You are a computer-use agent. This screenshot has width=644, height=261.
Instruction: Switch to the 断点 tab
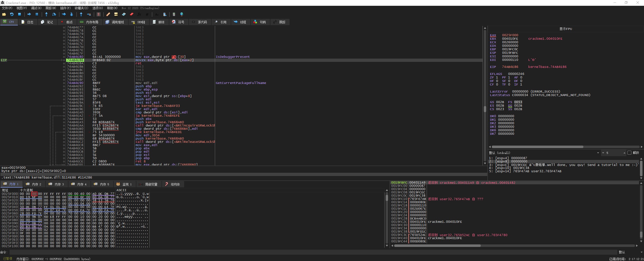67,22
